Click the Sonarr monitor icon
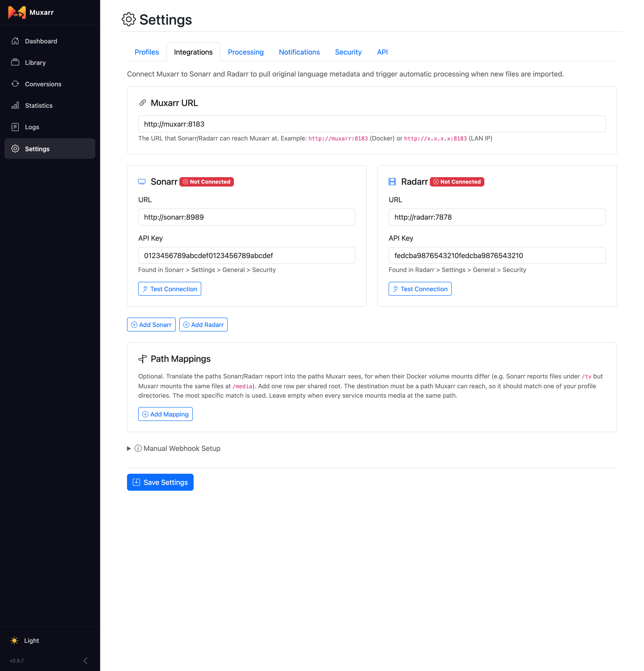 coord(142,182)
